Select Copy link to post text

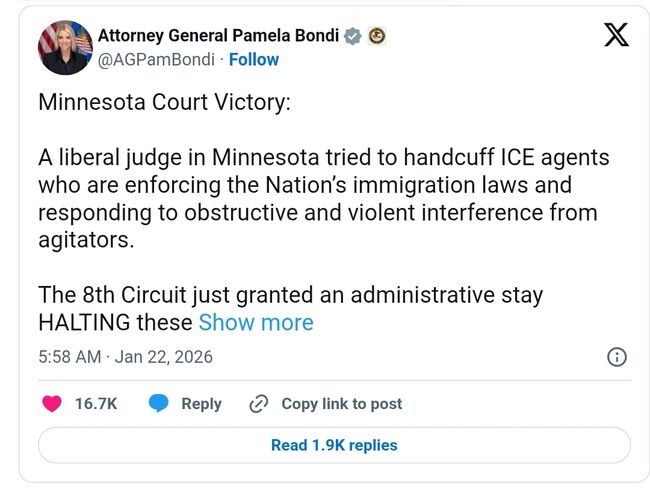point(341,404)
